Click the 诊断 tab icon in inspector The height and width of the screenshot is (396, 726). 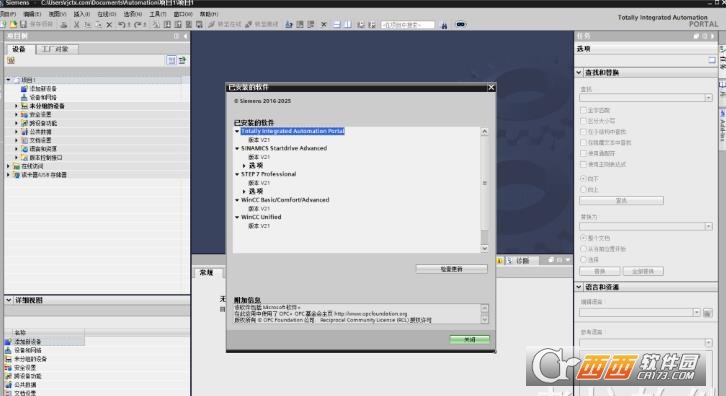coord(510,261)
